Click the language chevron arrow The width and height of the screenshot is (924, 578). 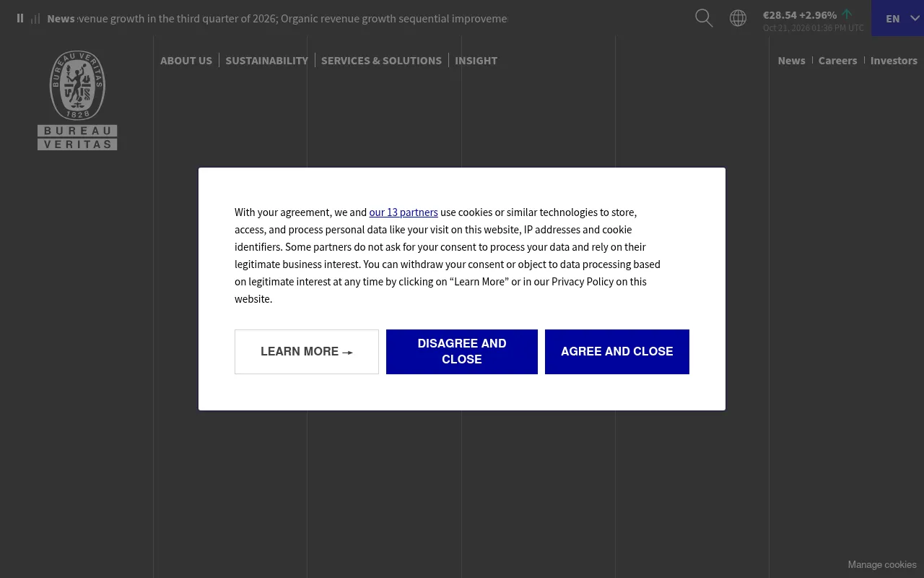coord(915,18)
